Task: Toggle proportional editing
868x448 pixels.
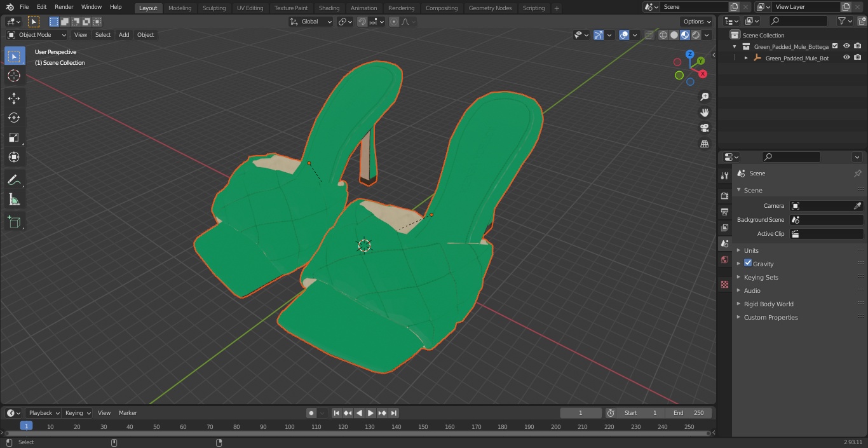Action: [394, 22]
